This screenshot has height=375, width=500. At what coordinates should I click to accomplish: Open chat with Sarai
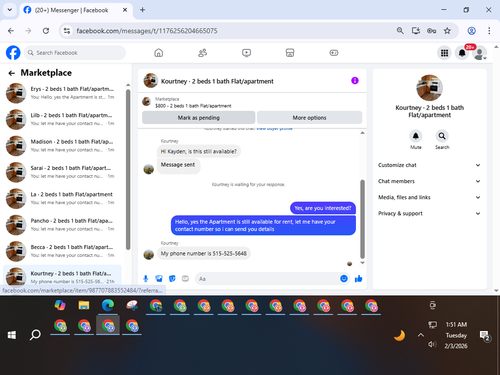click(62, 172)
